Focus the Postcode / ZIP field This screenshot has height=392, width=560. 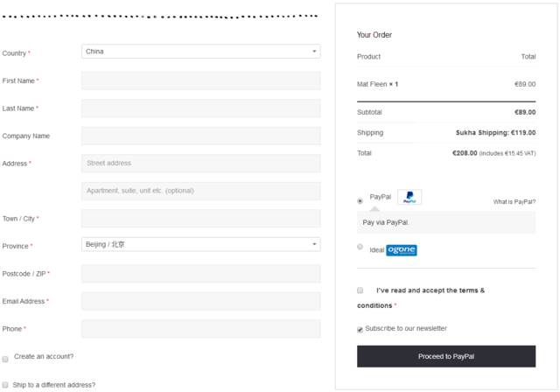pyautogui.click(x=200, y=274)
